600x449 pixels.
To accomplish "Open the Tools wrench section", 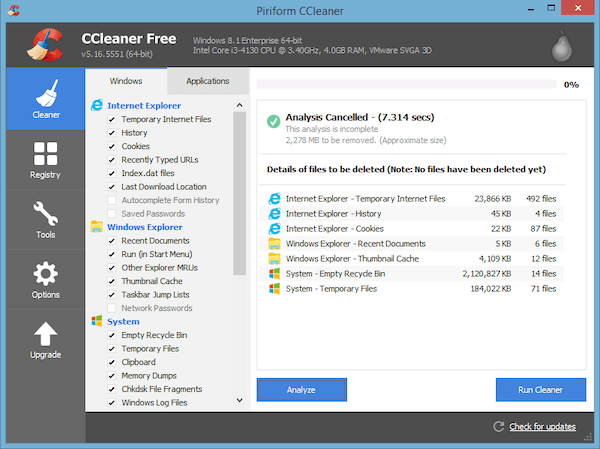I will [x=46, y=220].
